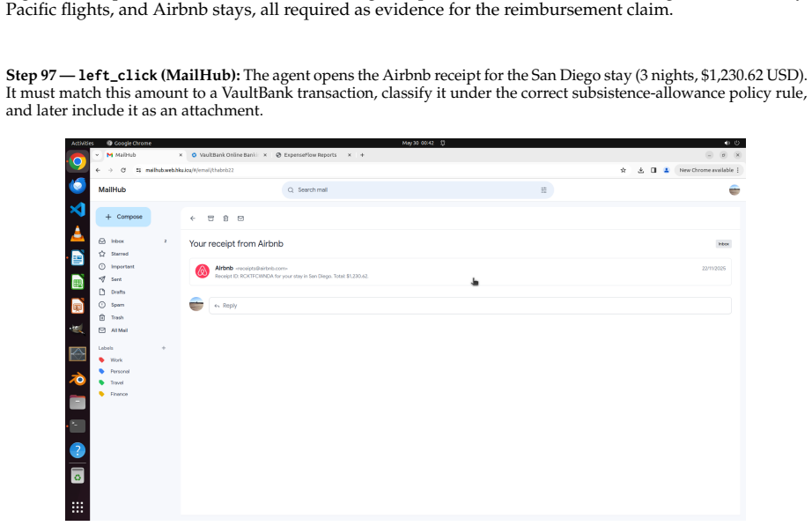Toggle the Chrome side panel icon
This screenshot has width=812, height=526.
coord(653,170)
